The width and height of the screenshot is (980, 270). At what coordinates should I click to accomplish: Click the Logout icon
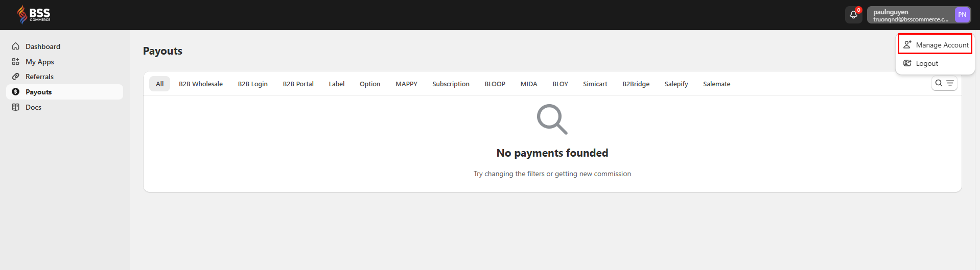click(907, 63)
